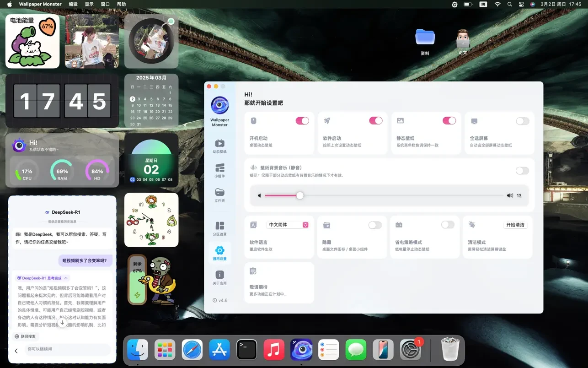Open the 窗口 menu in menu bar
The width and height of the screenshot is (588, 368).
(105, 4)
